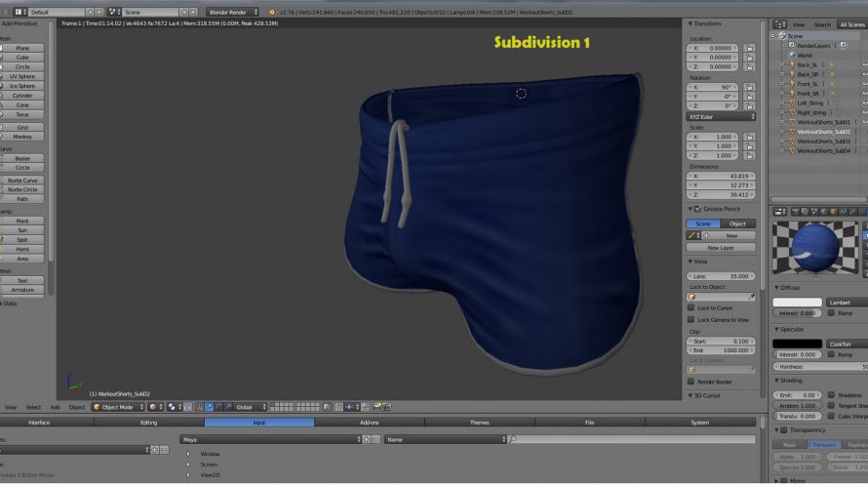Viewport: 868px width, 488px height.
Task: Click the Lens value field
Action: [x=722, y=276]
